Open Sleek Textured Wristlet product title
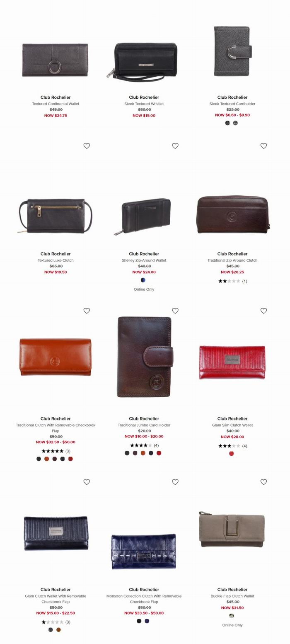This screenshot has height=644, width=290. 144,104
